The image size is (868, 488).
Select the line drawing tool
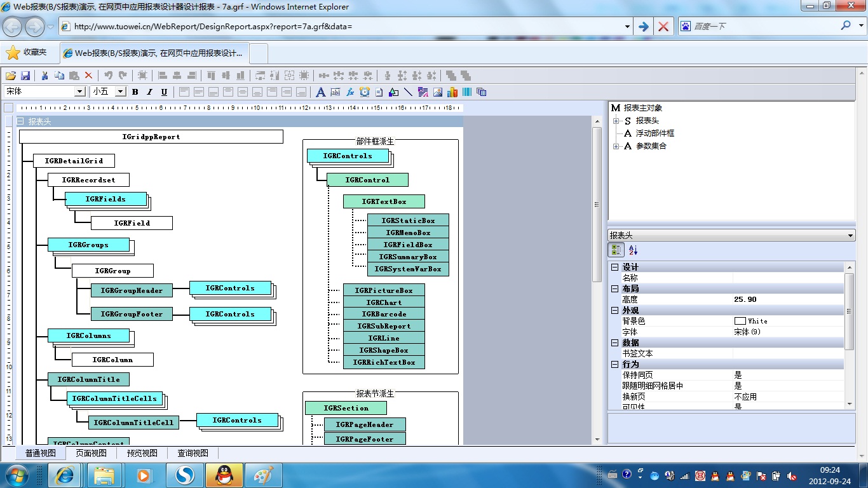pos(408,92)
